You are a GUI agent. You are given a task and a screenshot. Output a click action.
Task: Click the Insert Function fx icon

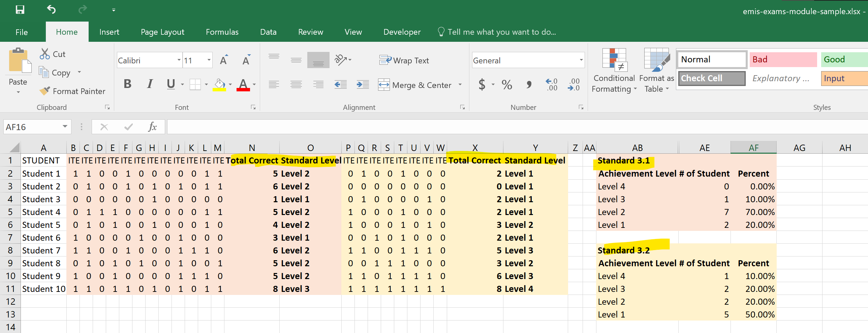[x=152, y=127]
